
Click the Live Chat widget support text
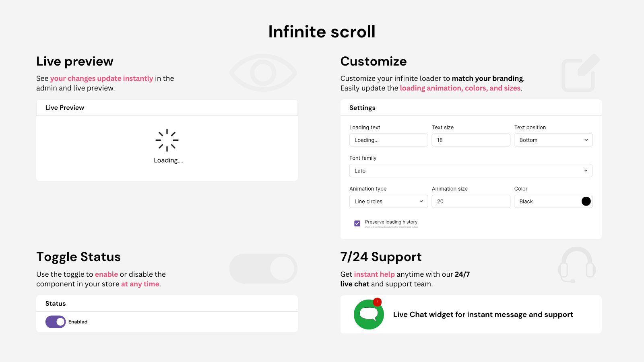pos(483,315)
